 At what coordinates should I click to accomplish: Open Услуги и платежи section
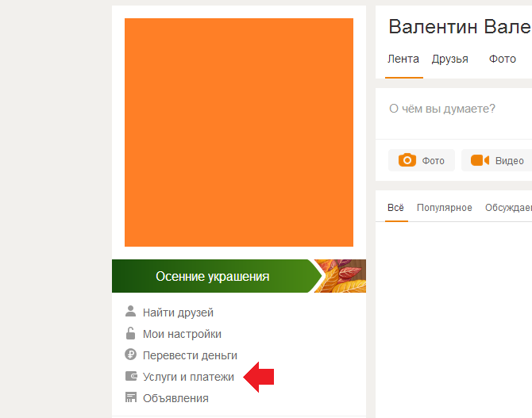(x=188, y=377)
